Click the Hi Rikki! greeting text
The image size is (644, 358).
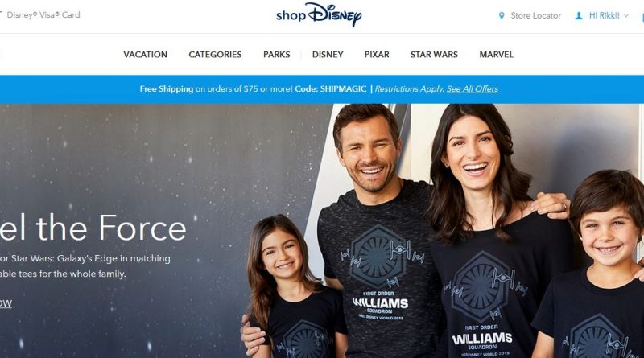[x=605, y=15]
